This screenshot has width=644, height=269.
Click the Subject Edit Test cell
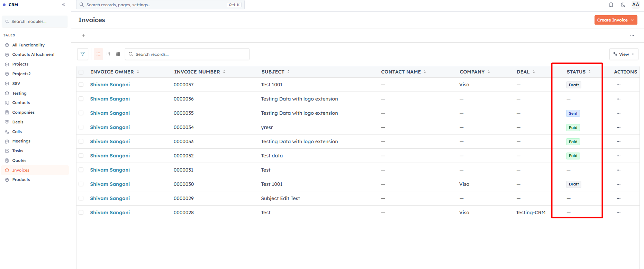280,198
